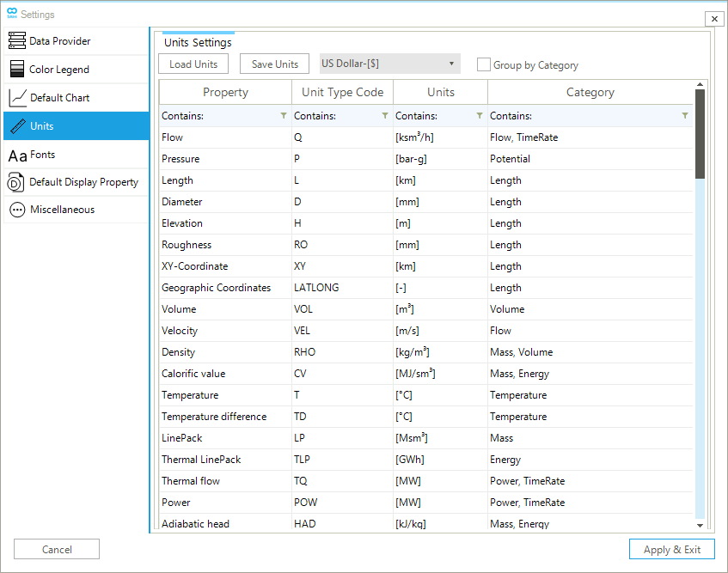This screenshot has height=573, width=728.
Task: Enable the Group by Category checkbox
Action: pyautogui.click(x=484, y=64)
